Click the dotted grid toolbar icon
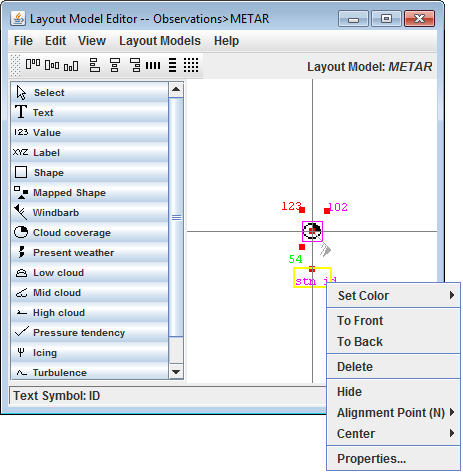Image resolution: width=463 pixels, height=474 pixels. (191, 65)
